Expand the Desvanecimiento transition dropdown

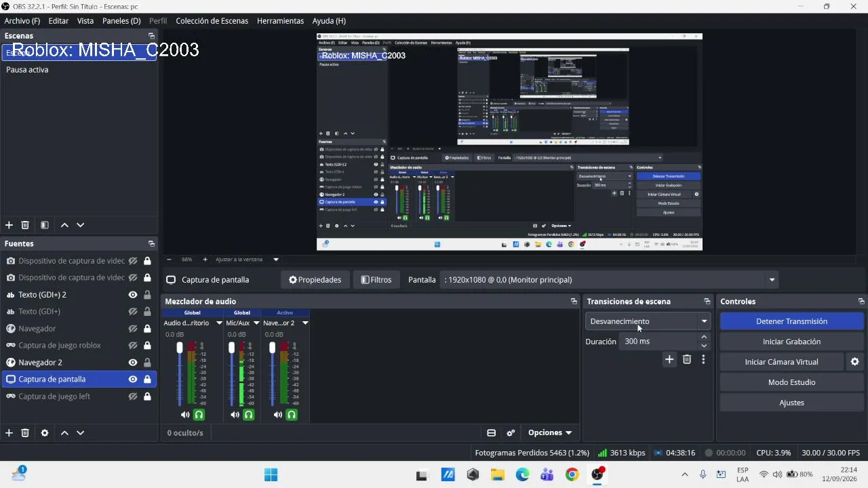coord(705,321)
